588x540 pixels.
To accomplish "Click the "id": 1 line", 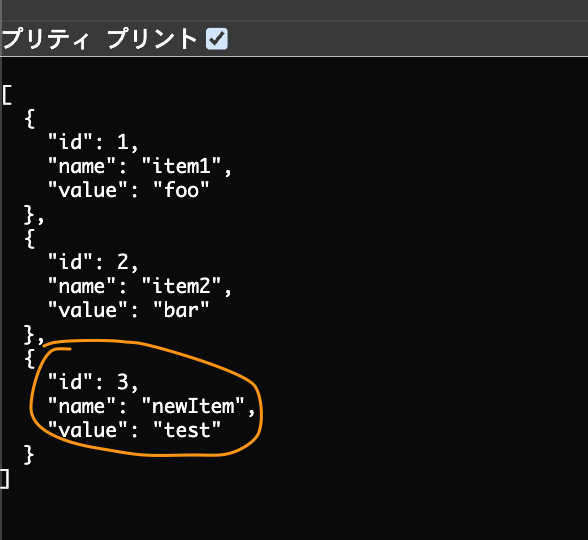I will point(93,142).
